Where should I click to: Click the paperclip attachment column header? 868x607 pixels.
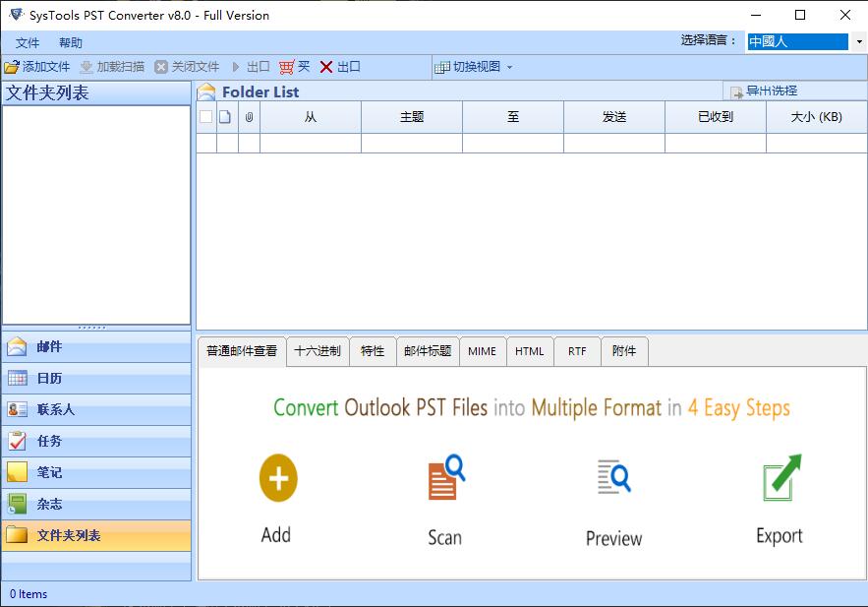249,117
